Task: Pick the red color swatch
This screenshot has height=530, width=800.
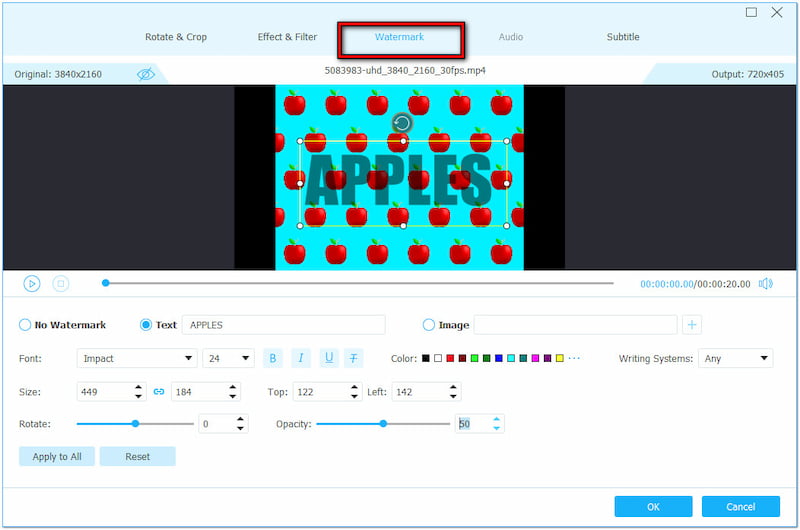Action: pyautogui.click(x=450, y=358)
